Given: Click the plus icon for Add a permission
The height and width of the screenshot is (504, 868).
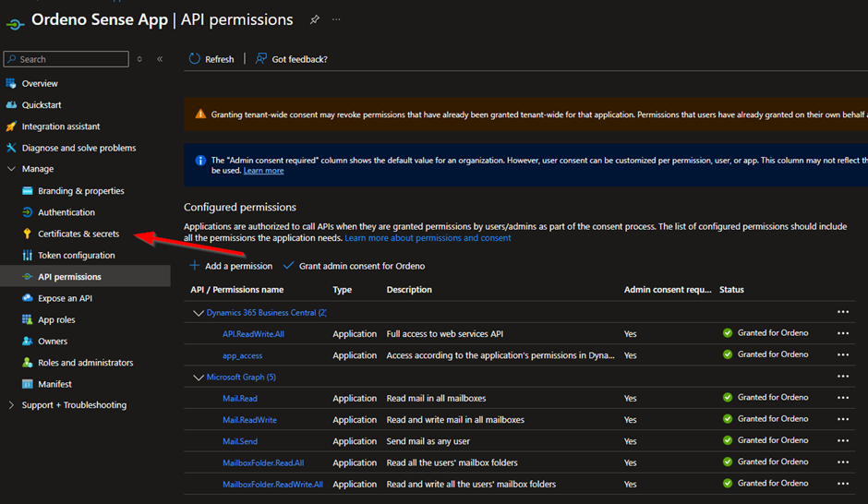Looking at the screenshot, I should pyautogui.click(x=194, y=266).
